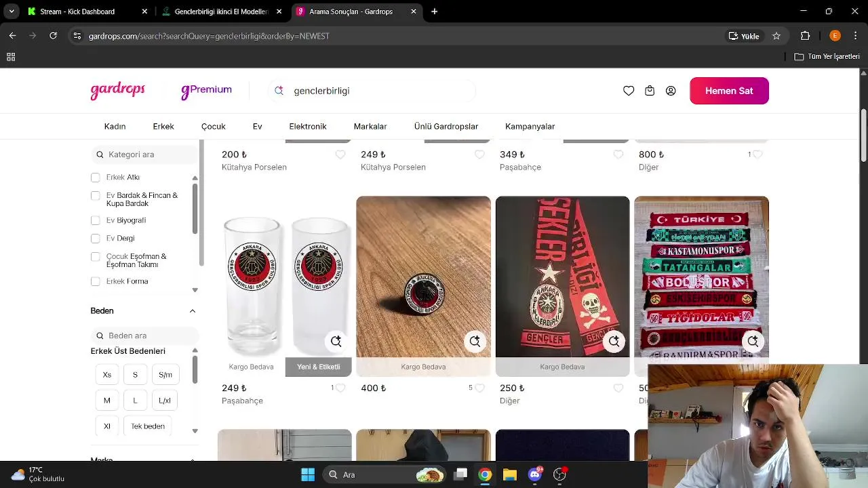Image resolution: width=868 pixels, height=488 pixels.
Task: Tick the Erkek Forma checkbox
Action: [96, 281]
